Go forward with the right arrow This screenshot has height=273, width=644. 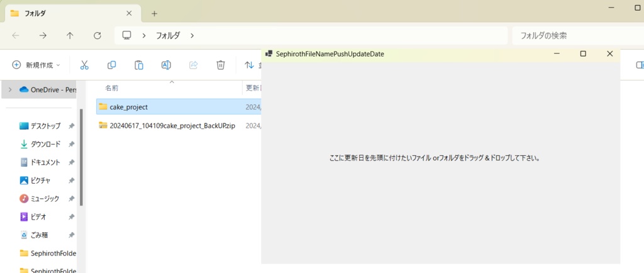(43, 36)
